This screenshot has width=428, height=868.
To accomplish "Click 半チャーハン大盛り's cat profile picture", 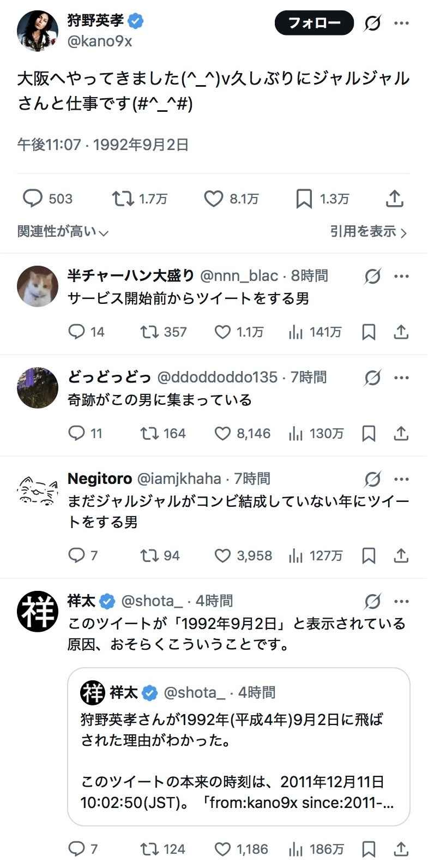I will 38,286.
